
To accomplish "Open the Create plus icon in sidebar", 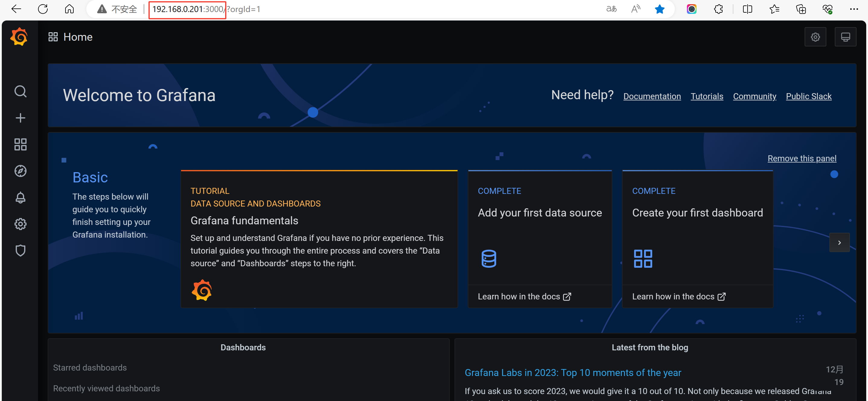I will [21, 118].
